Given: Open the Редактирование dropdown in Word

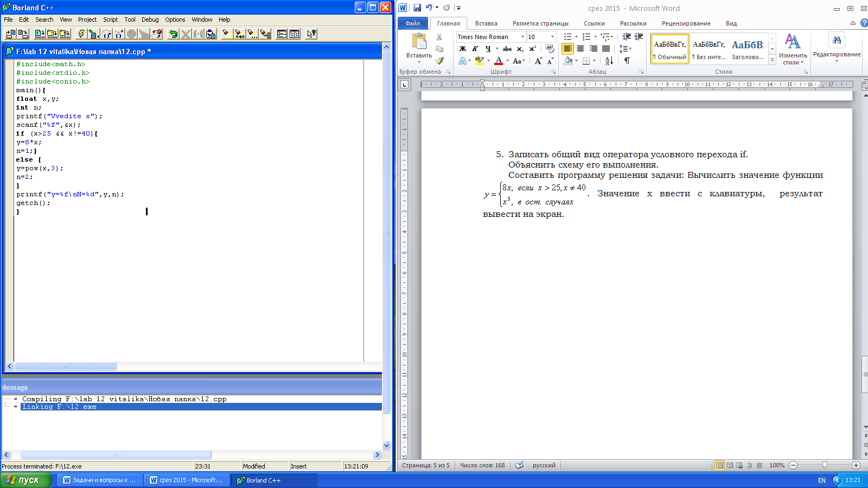Looking at the screenshot, I should coord(837,48).
